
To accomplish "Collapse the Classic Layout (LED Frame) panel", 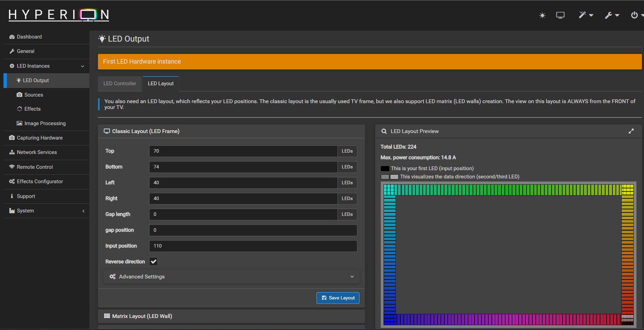I will [x=231, y=131].
